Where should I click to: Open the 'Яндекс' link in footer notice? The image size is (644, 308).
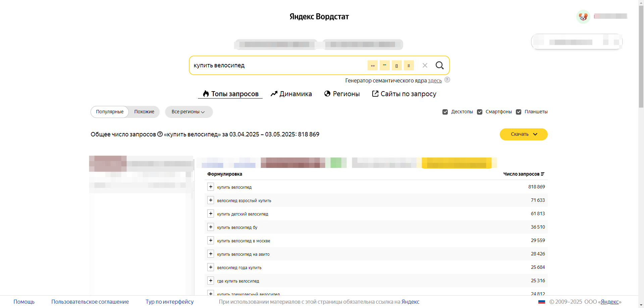pos(410,302)
